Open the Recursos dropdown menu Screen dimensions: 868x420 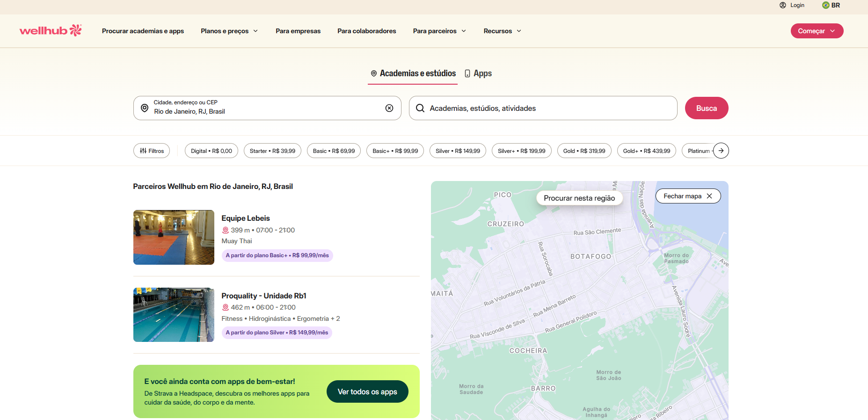502,31
